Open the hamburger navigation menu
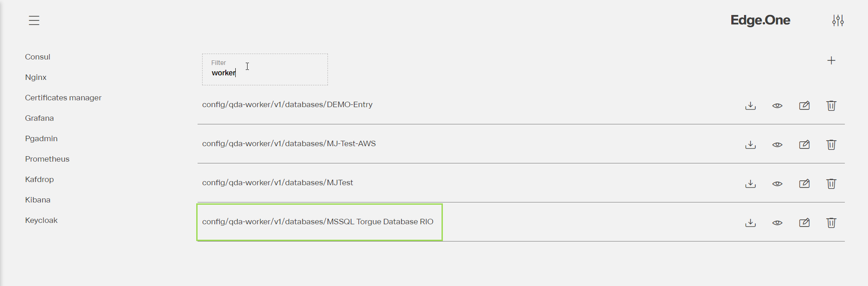The image size is (868, 286). 34,20
